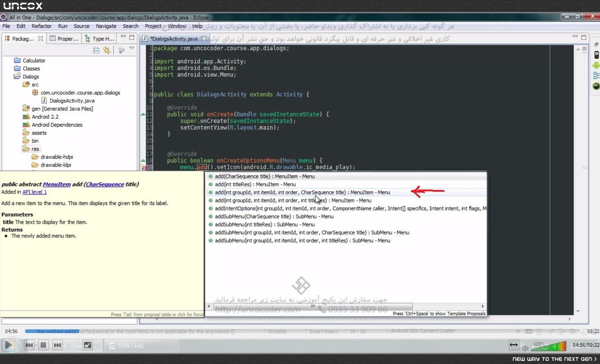Select the Android 2.2 library
600x364 pixels.
coord(40,117)
